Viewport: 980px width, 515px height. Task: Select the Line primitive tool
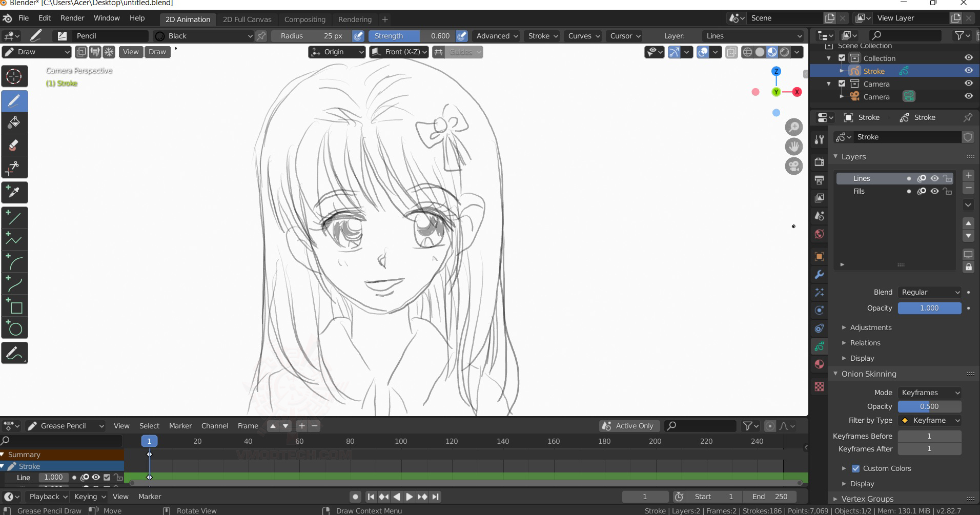14,217
